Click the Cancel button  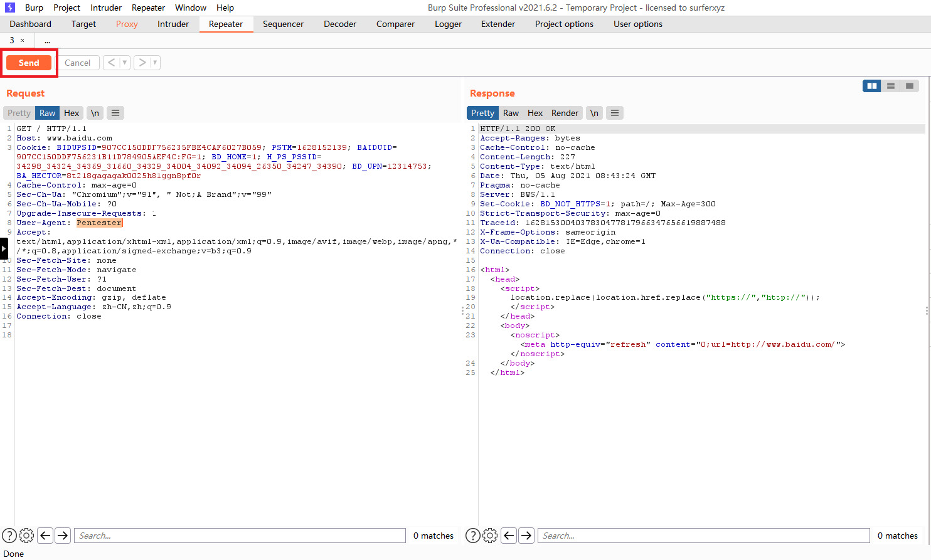tap(77, 63)
